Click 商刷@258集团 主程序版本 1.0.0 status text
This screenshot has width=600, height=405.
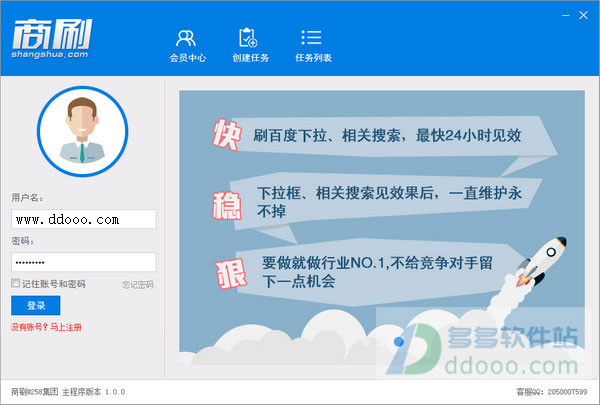(68, 392)
